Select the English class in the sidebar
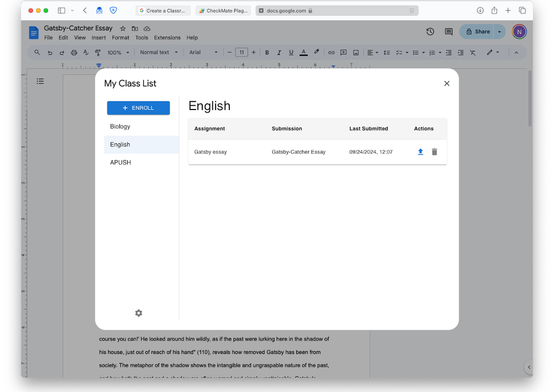Screen dimensions: 554x392 point(120,144)
